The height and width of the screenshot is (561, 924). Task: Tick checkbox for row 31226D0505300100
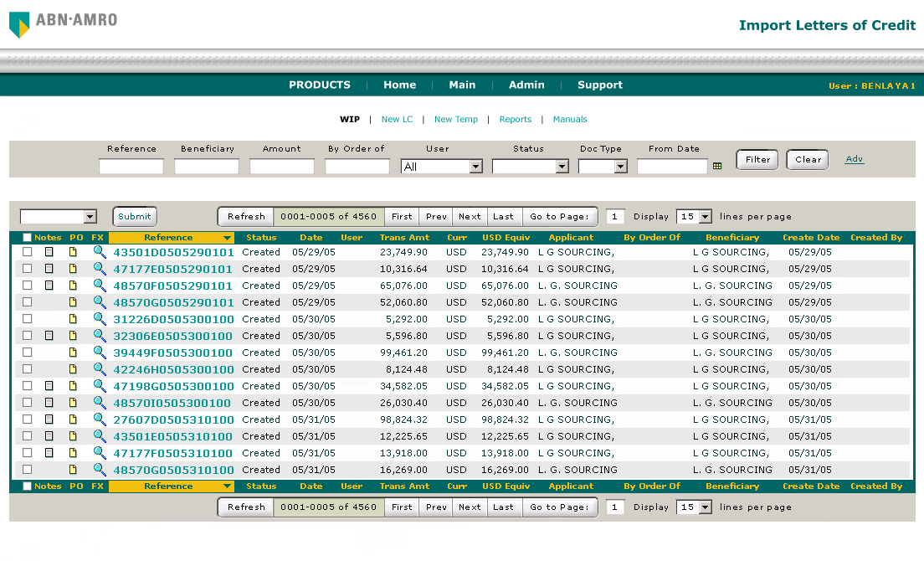click(x=28, y=319)
